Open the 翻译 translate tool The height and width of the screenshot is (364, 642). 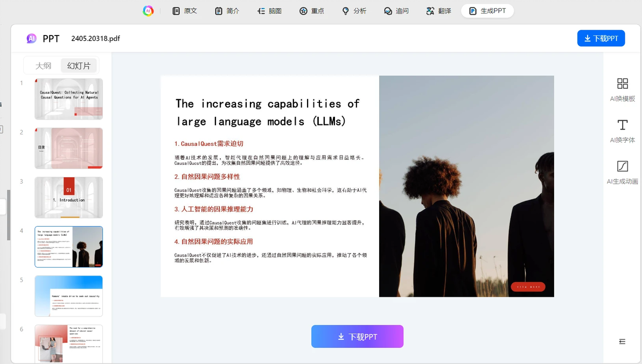click(x=438, y=11)
